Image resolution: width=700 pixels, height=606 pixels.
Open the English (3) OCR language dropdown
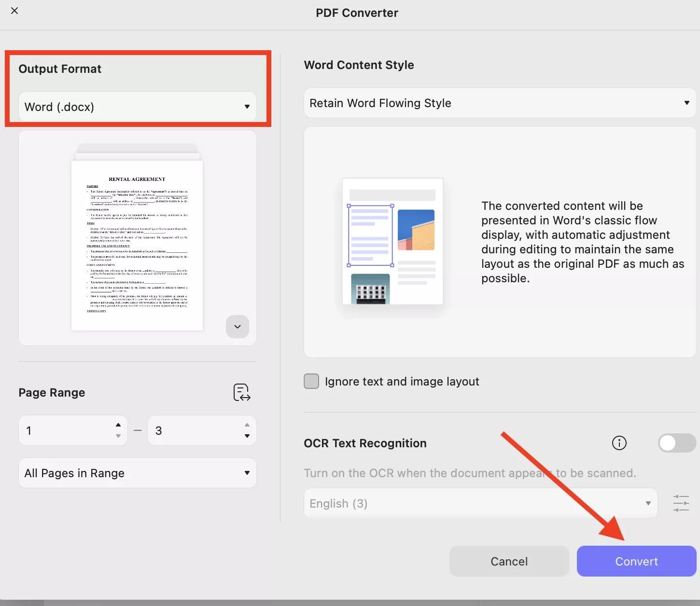[480, 503]
